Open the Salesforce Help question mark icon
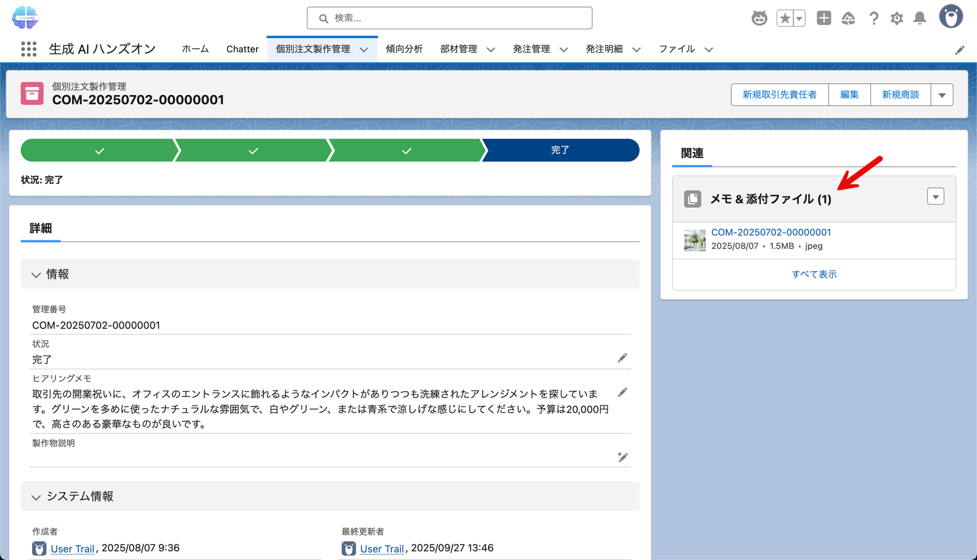977x560 pixels. tap(874, 18)
